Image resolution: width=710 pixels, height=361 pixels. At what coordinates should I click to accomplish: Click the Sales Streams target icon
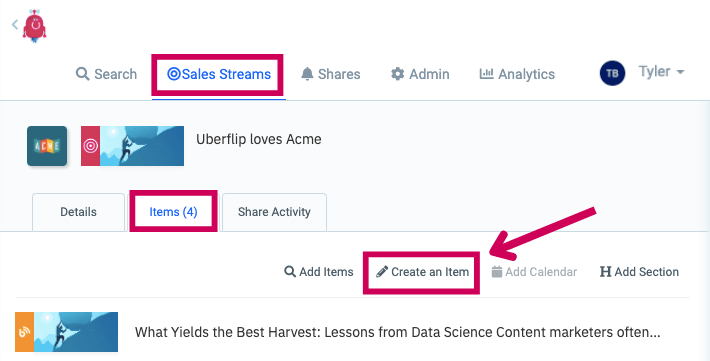173,74
